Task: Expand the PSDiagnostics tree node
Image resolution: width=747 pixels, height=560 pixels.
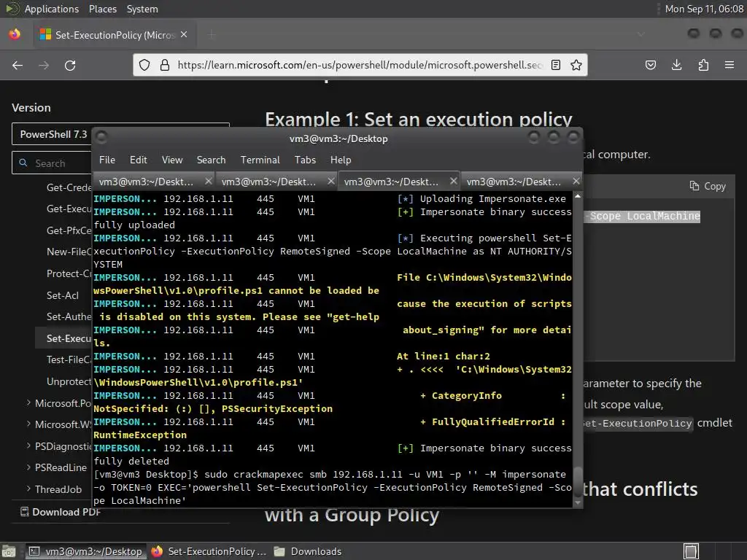Action: [x=28, y=446]
